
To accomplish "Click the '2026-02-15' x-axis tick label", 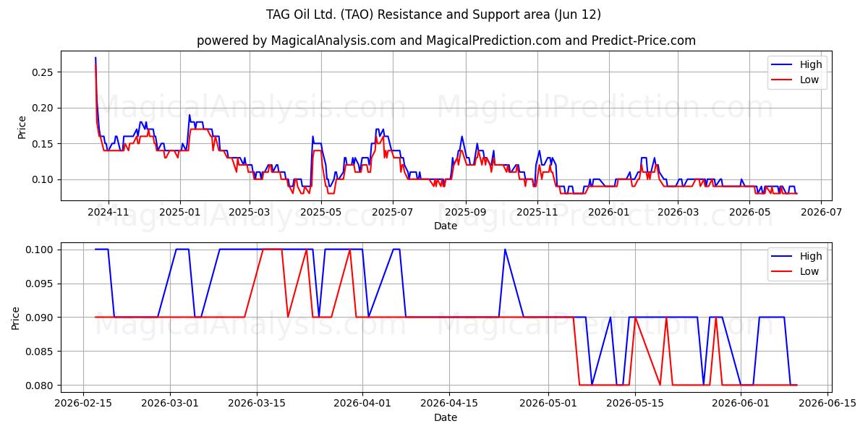I will [x=83, y=404].
